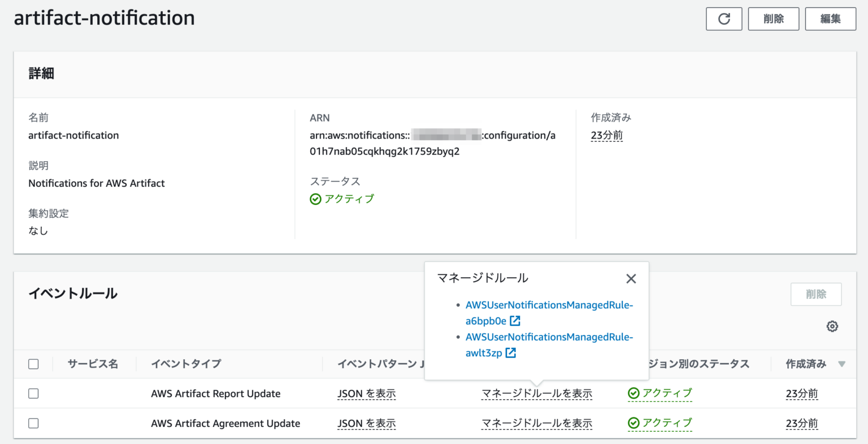
Task: Show managed rules for Agreement Update row
Action: pyautogui.click(x=537, y=423)
